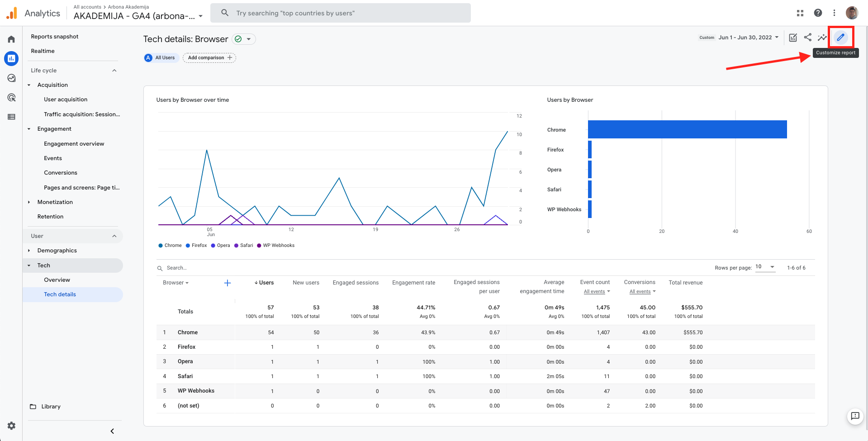Image resolution: width=868 pixels, height=441 pixels.
Task: Click the table search magnifier icon
Action: 160,268
